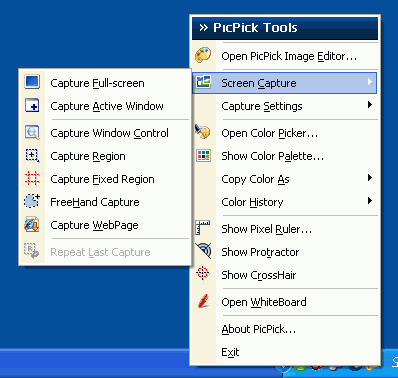
Task: Choose About PicPick... from the menu
Action: click(285, 329)
